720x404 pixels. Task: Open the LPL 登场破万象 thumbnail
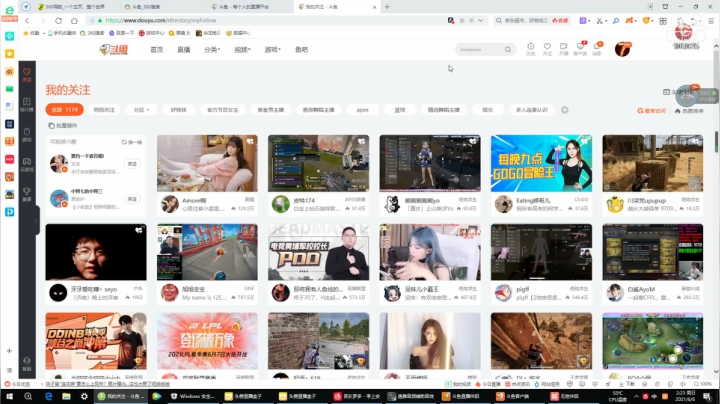(x=207, y=341)
